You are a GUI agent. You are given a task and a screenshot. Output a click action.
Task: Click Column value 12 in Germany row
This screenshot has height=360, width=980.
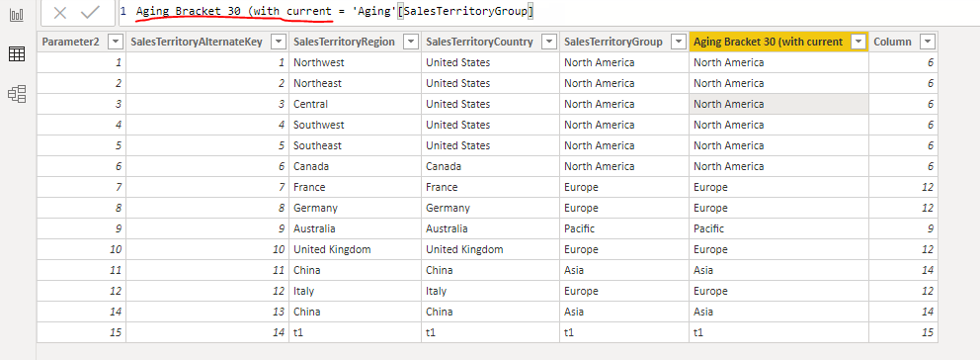pyautogui.click(x=903, y=208)
